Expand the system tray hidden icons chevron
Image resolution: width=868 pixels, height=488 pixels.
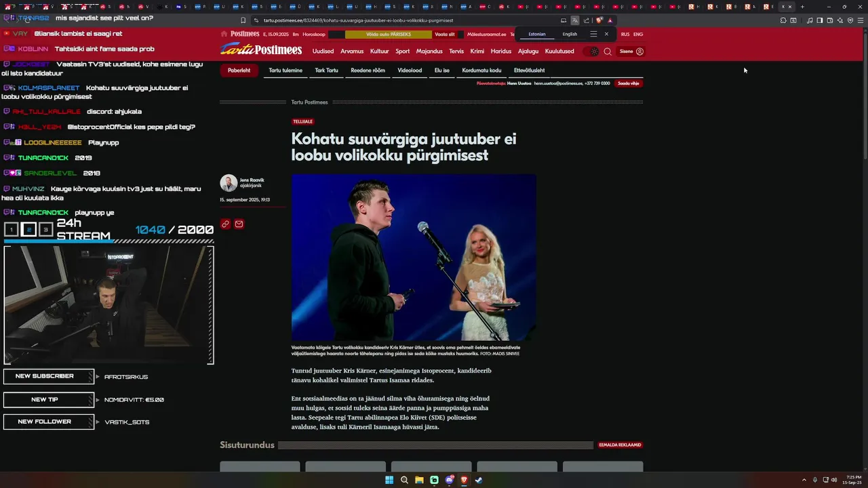804,480
